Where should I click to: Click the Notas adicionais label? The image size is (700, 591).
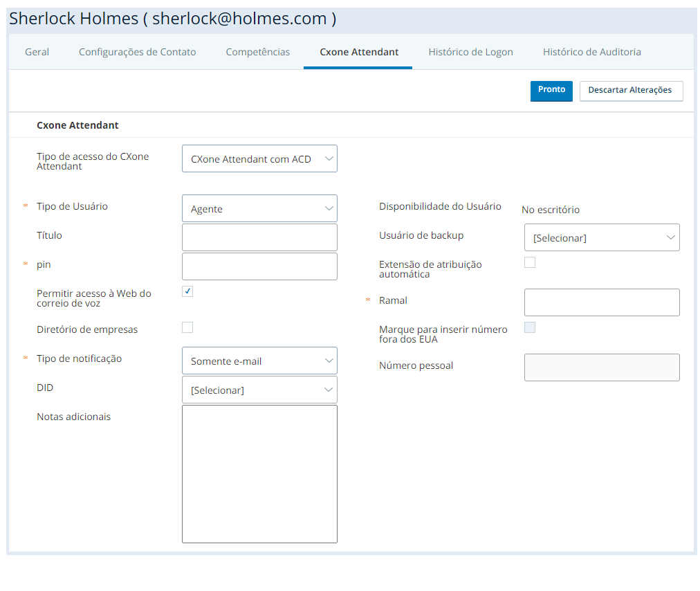coord(73,417)
